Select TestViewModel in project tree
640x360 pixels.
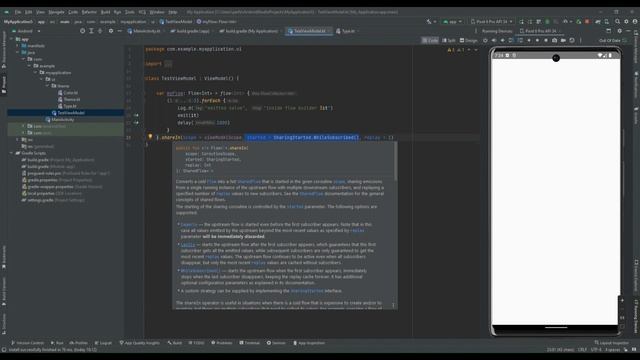(x=68, y=113)
